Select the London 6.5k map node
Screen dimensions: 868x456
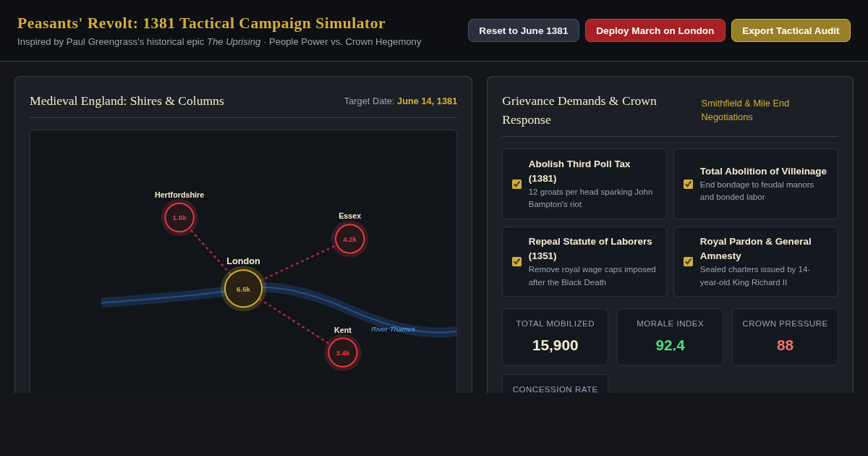(243, 289)
